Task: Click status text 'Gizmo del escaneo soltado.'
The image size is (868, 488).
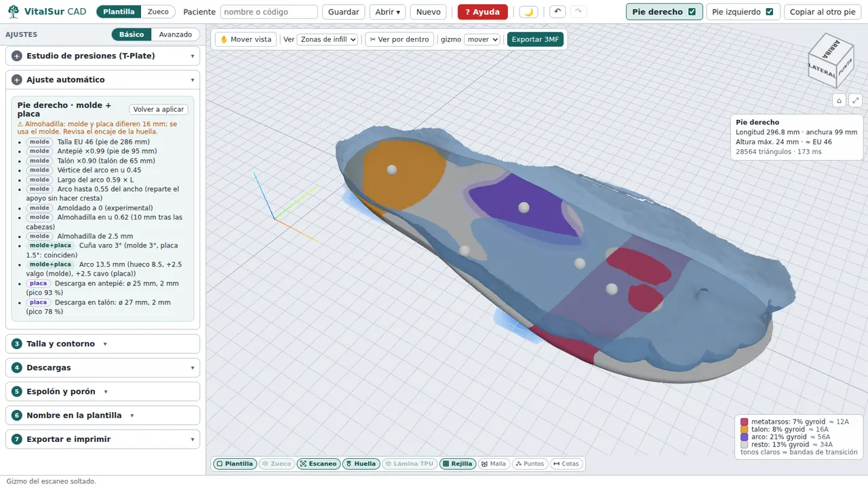Action: [x=52, y=481]
